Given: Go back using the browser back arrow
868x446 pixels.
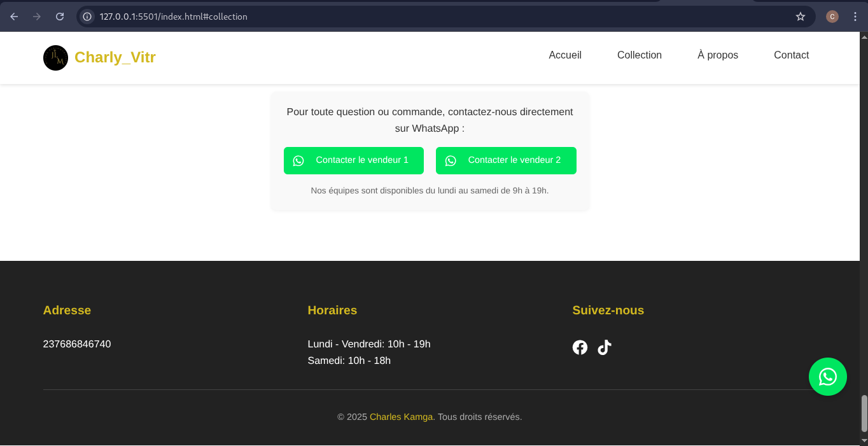Looking at the screenshot, I should pyautogui.click(x=14, y=17).
